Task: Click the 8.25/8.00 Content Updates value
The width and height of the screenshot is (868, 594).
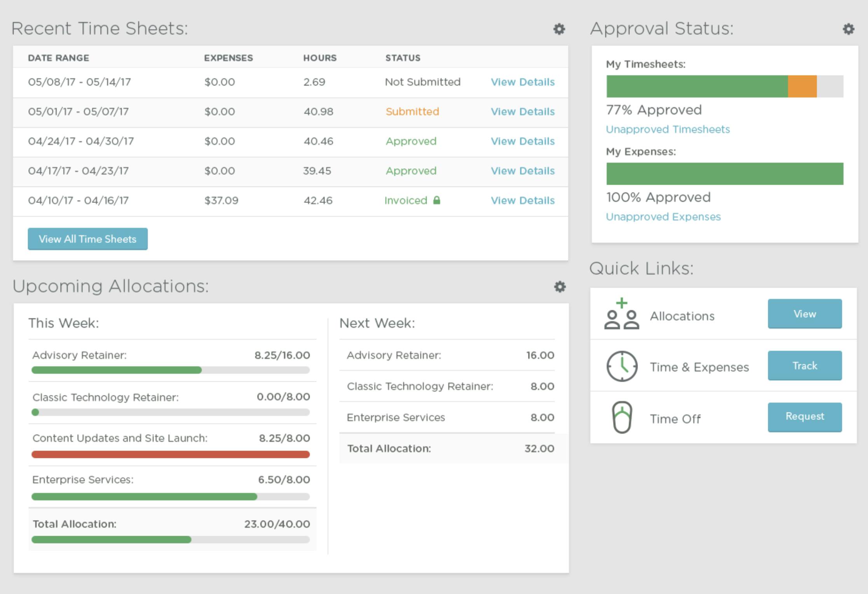Action: point(284,439)
